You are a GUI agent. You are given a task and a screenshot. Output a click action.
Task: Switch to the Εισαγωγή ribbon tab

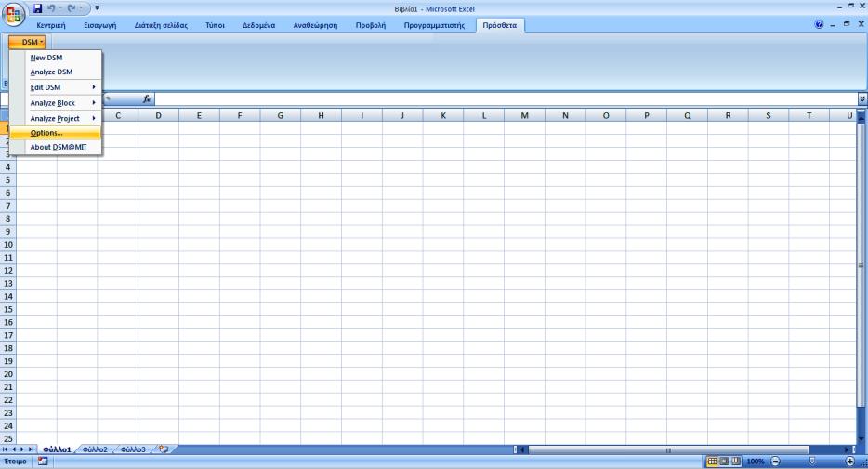[x=100, y=25]
